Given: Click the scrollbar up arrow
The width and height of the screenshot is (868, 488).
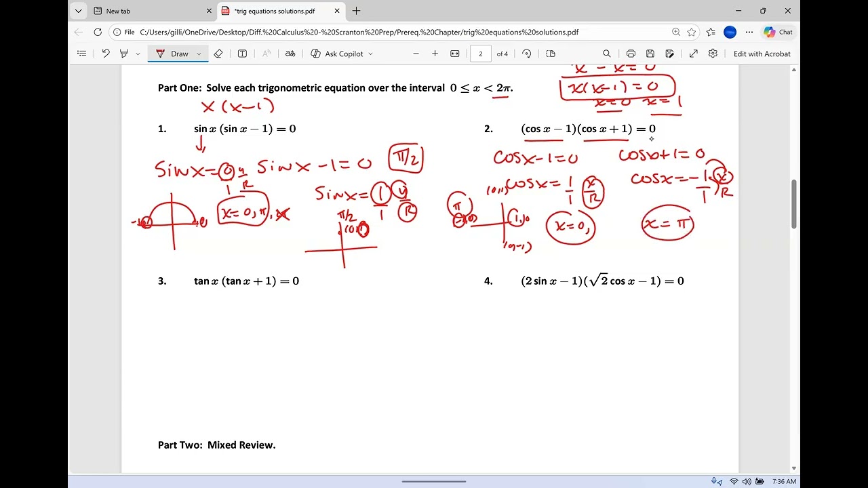Looking at the screenshot, I should click(x=794, y=69).
